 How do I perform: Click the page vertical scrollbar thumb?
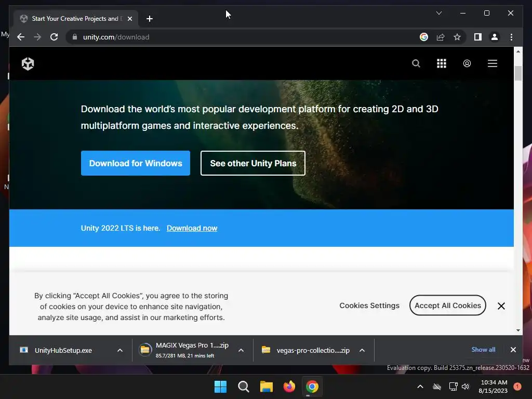[518, 73]
